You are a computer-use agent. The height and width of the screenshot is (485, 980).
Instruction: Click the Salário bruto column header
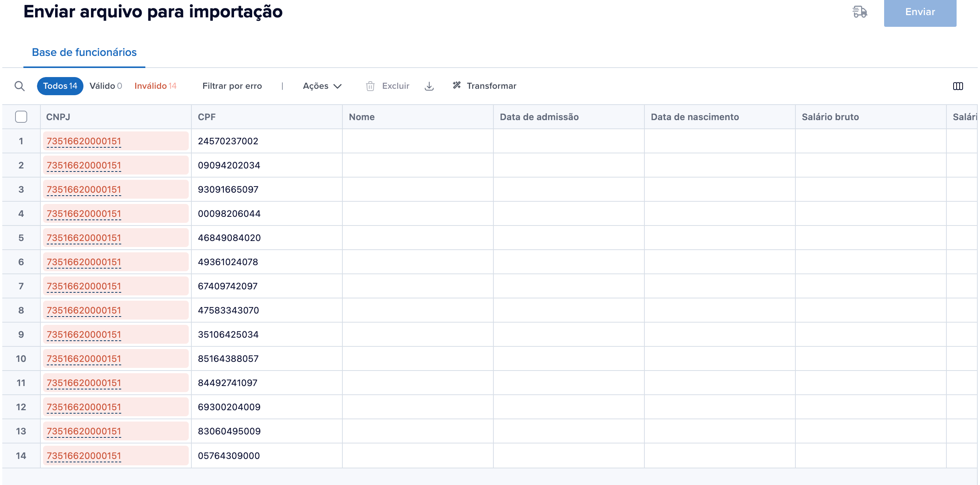pyautogui.click(x=830, y=117)
